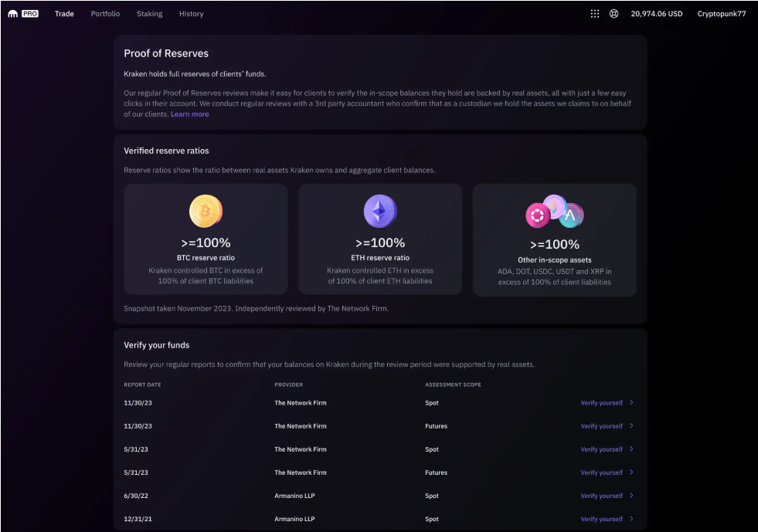Click the 12/31/21 report date

(138, 519)
